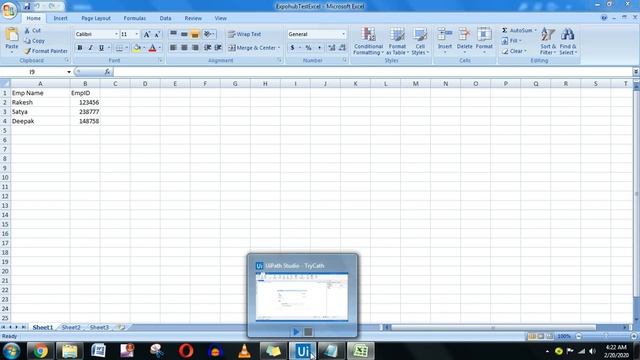Image resolution: width=640 pixels, height=360 pixels.
Task: Click Format in the Cells group
Action: pyautogui.click(x=484, y=40)
